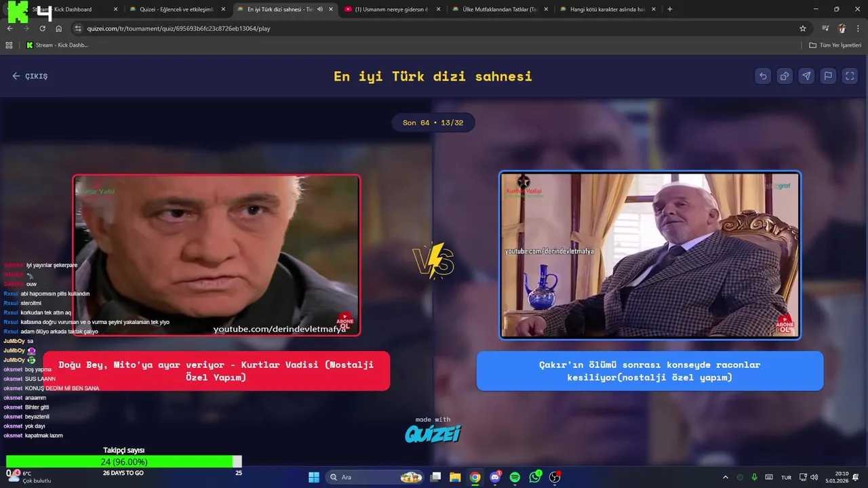Switch to the Ülke Mutfaklarından Tatlılar tab

click(500, 9)
